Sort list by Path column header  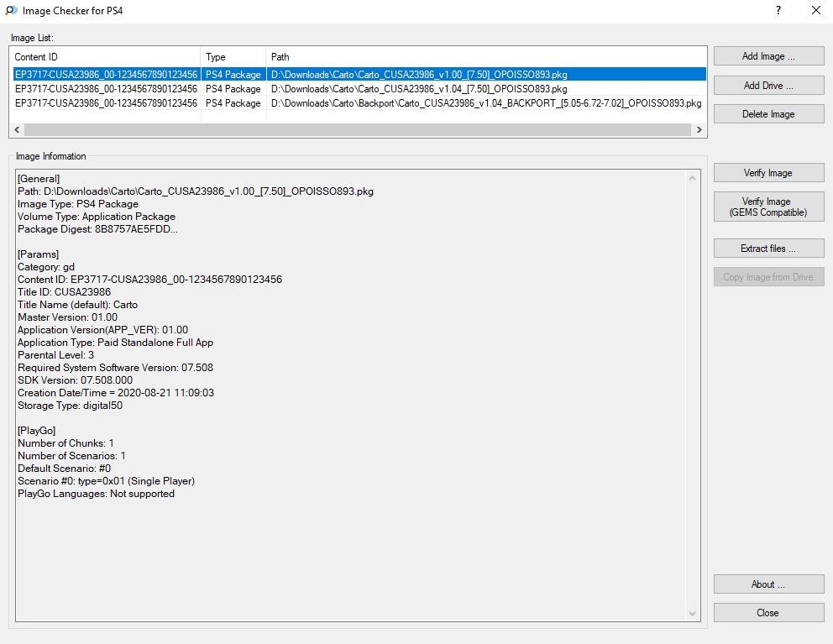[x=486, y=57]
